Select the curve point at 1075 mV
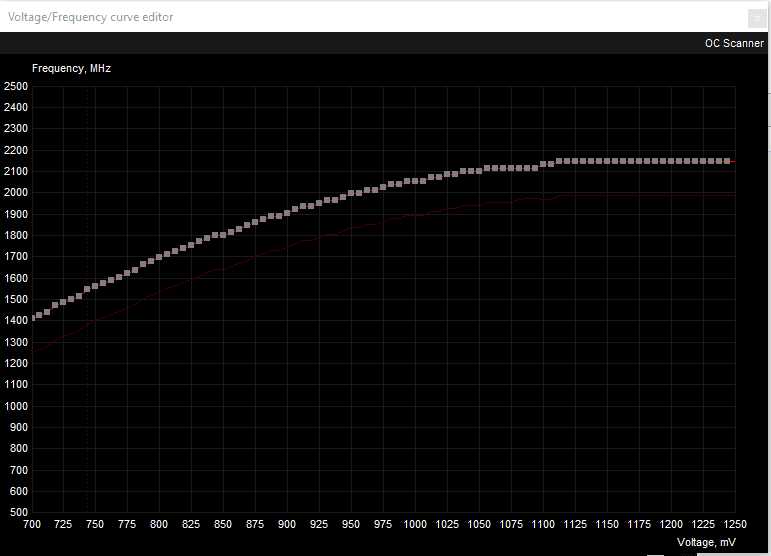Image resolution: width=771 pixels, height=556 pixels. click(x=511, y=168)
